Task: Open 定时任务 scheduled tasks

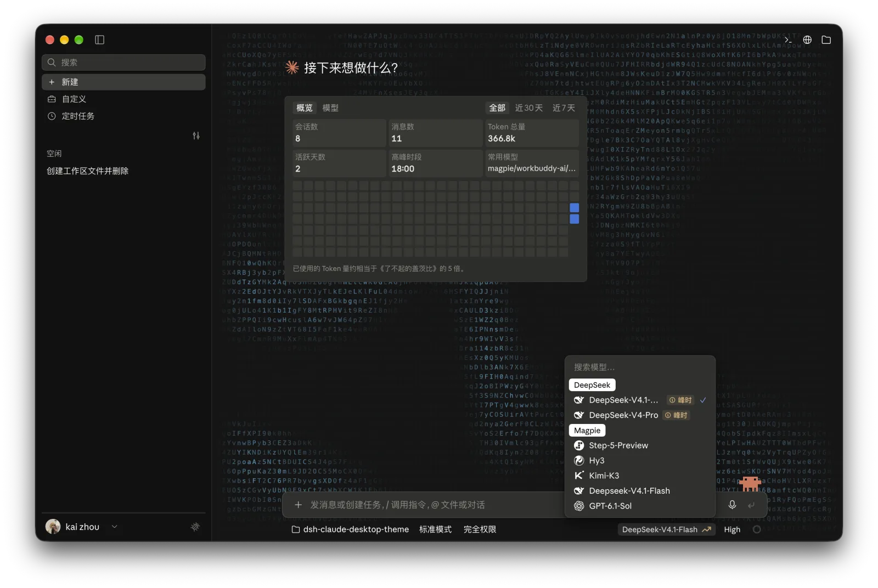Action: [123, 116]
